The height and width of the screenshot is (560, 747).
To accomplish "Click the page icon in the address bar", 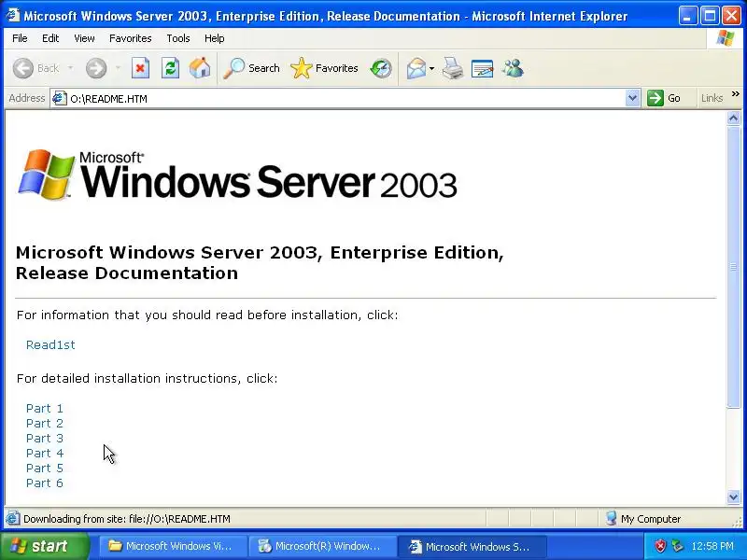I will pos(59,98).
